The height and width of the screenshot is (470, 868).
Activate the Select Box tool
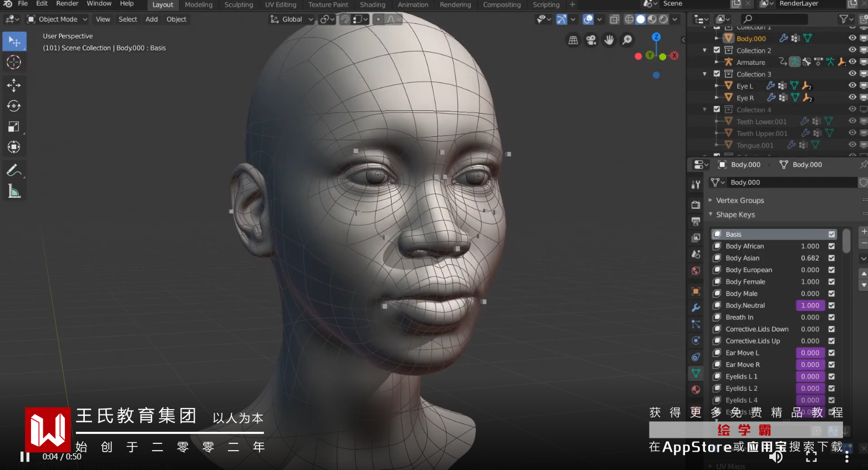click(14, 42)
